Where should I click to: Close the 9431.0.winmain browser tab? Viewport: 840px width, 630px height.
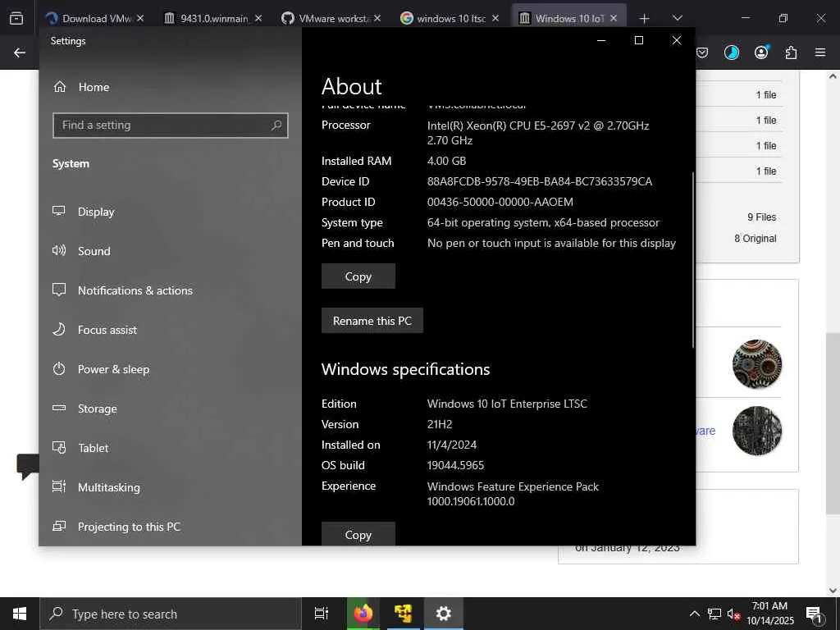[258, 18]
